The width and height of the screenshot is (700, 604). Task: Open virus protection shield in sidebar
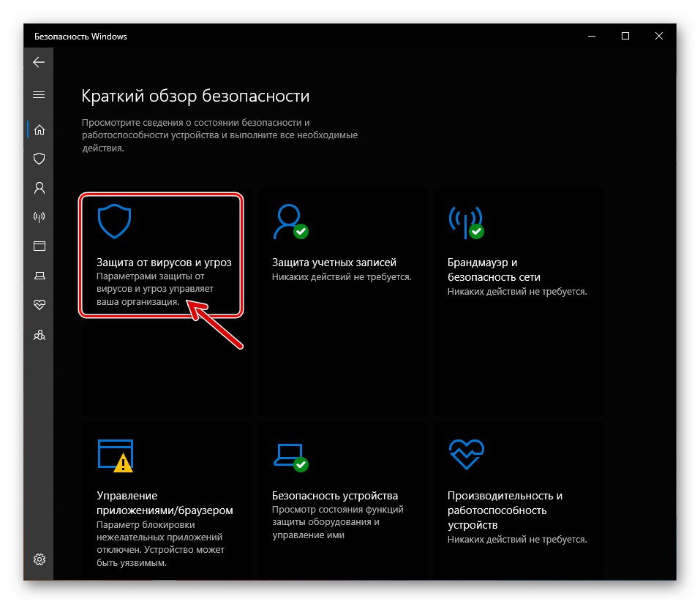click(39, 159)
